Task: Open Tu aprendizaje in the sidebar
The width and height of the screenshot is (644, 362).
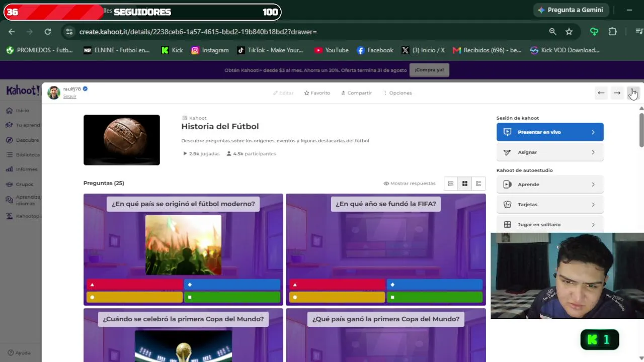Action: [x=24, y=125]
